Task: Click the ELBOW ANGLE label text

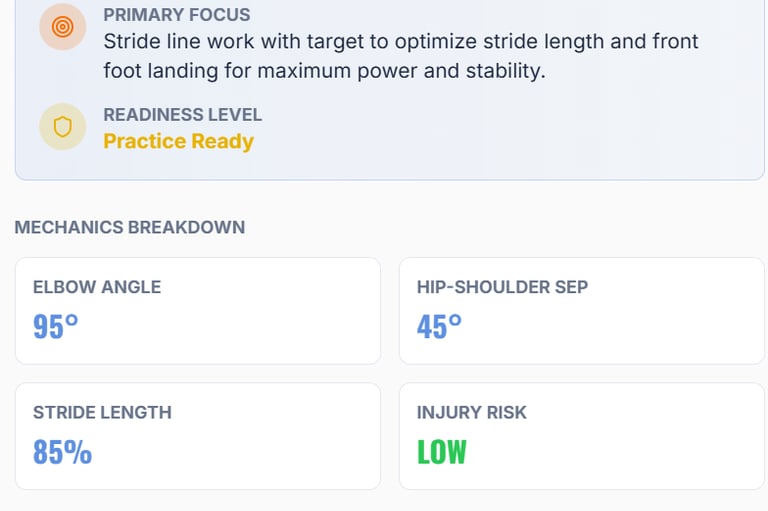Action: 97,287
